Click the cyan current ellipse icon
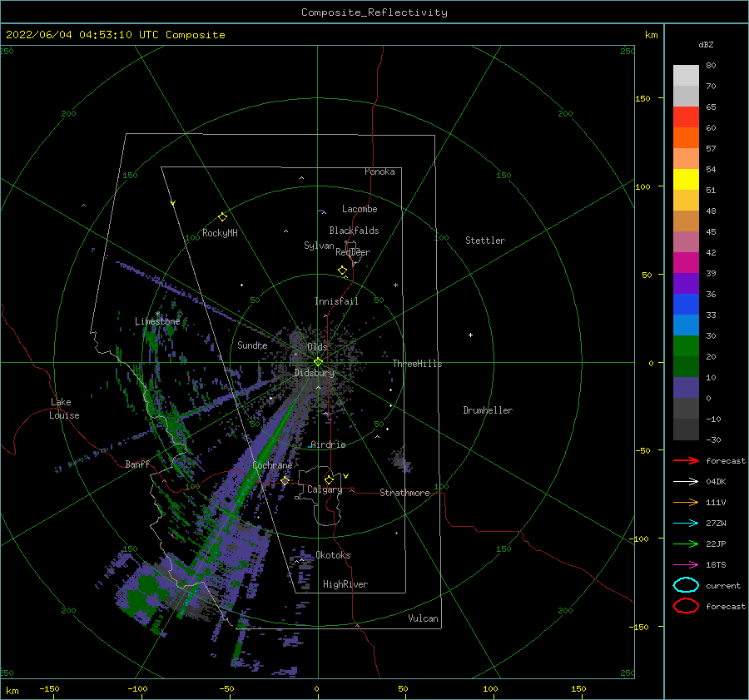This screenshot has width=749, height=700. 686,585
